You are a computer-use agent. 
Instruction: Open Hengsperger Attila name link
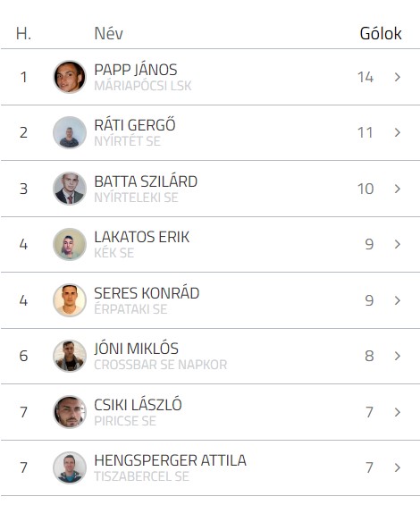(170, 460)
